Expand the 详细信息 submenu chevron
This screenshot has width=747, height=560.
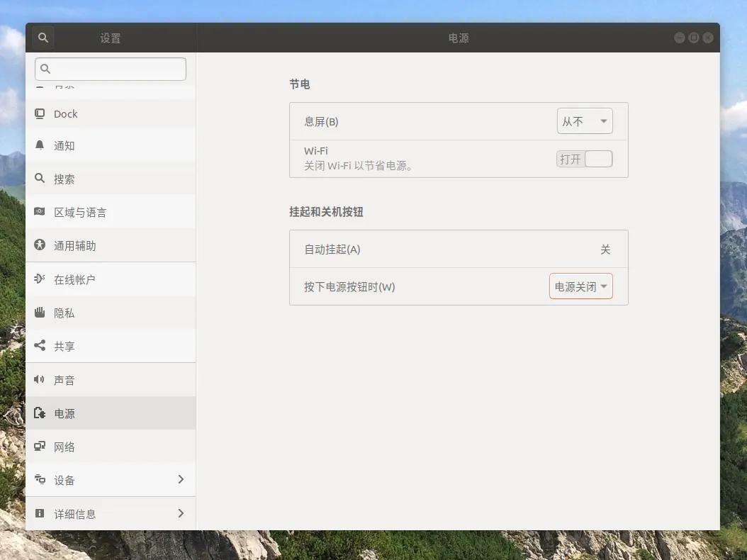(181, 513)
